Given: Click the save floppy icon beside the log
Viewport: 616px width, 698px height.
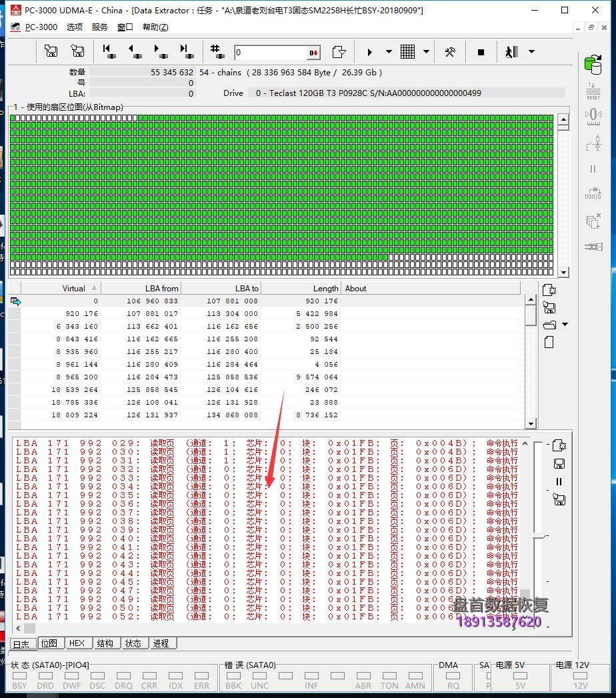Looking at the screenshot, I should (x=559, y=463).
